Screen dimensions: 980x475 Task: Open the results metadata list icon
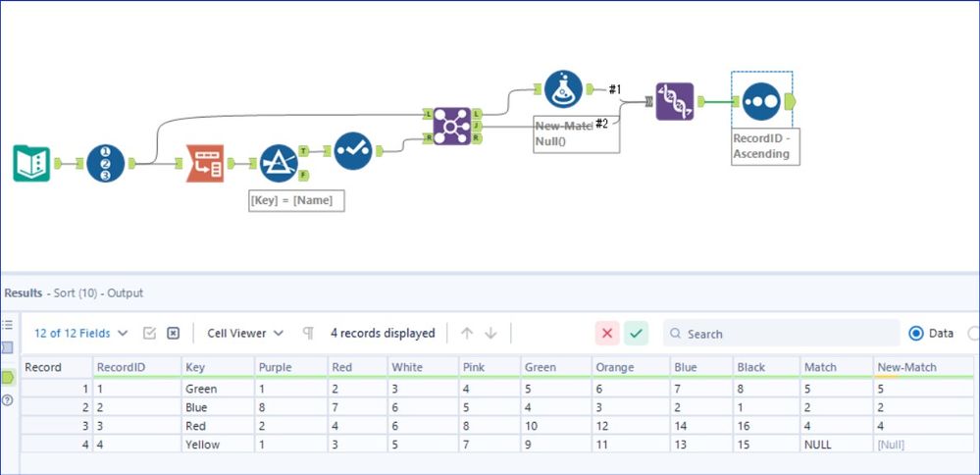point(8,325)
